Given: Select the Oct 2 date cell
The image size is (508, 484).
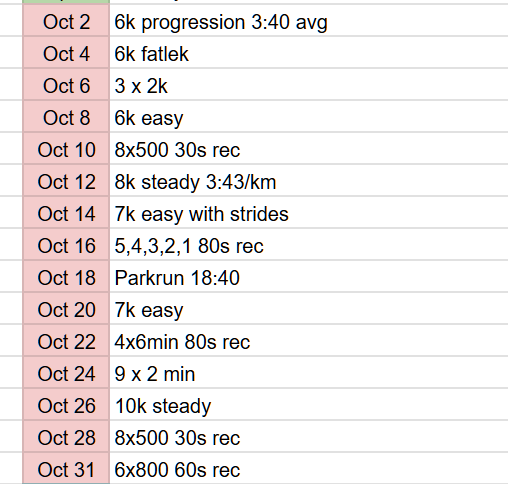Looking at the screenshot, I should click(x=66, y=20).
